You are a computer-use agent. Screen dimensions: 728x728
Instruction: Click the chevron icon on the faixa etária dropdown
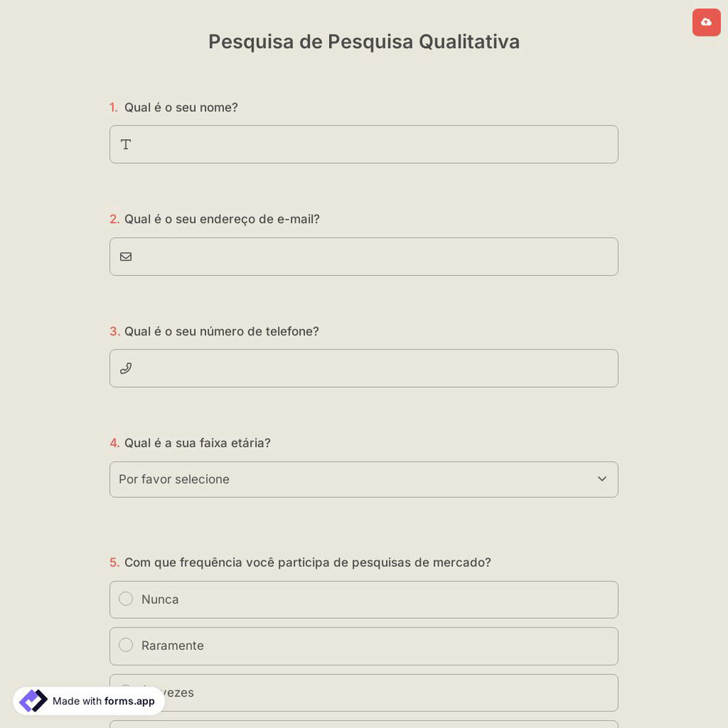(x=602, y=479)
